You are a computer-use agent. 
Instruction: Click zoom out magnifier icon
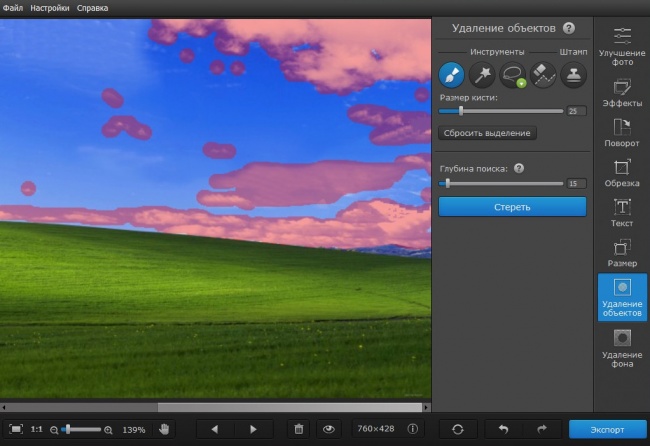54,430
